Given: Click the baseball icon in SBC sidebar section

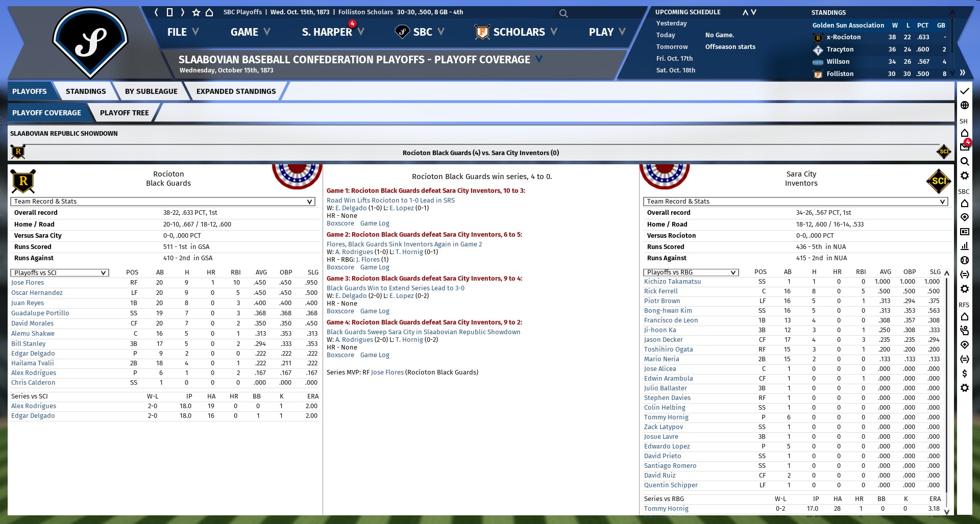Looking at the screenshot, I should coord(964,260).
